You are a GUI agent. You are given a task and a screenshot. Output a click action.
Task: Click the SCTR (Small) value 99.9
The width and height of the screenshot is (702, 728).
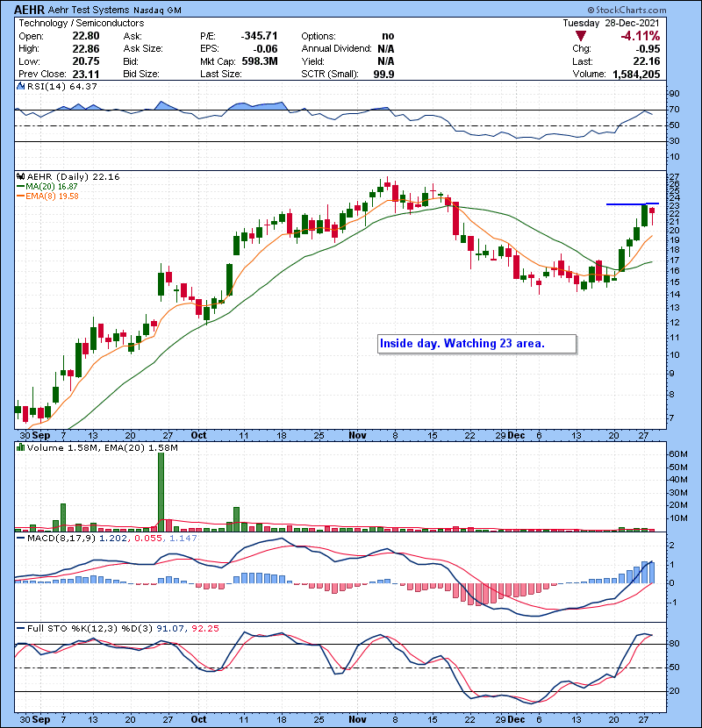(x=383, y=74)
